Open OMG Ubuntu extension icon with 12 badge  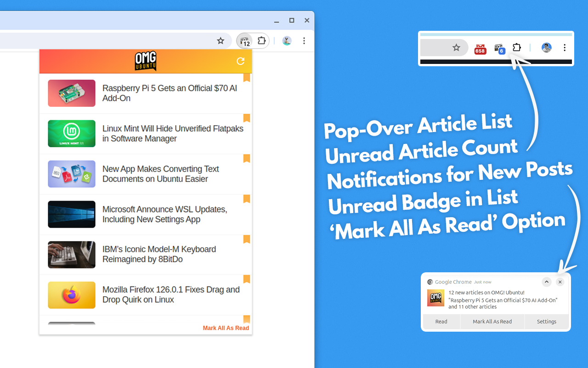click(x=245, y=41)
